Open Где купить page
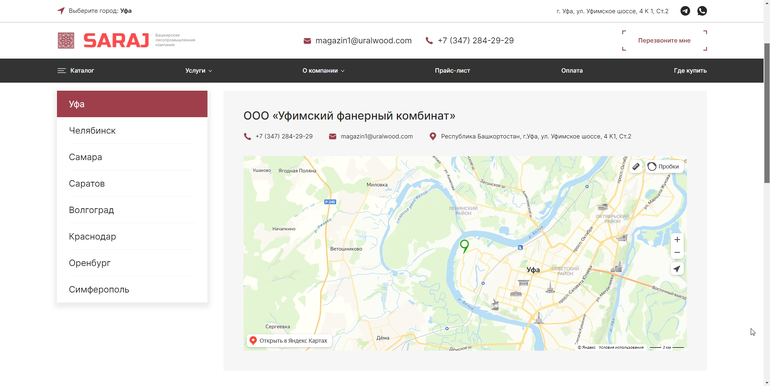Screen dimensions: 770x386 pos(690,71)
